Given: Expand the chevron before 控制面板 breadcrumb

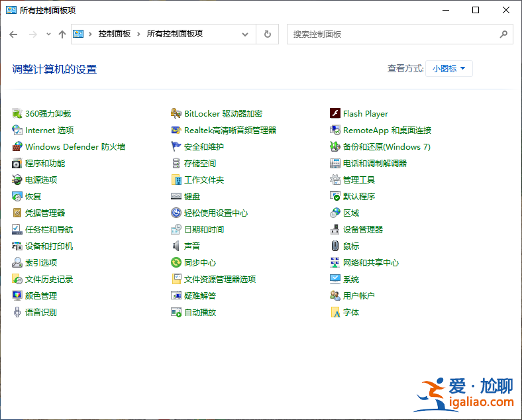Looking at the screenshot, I should point(90,34).
